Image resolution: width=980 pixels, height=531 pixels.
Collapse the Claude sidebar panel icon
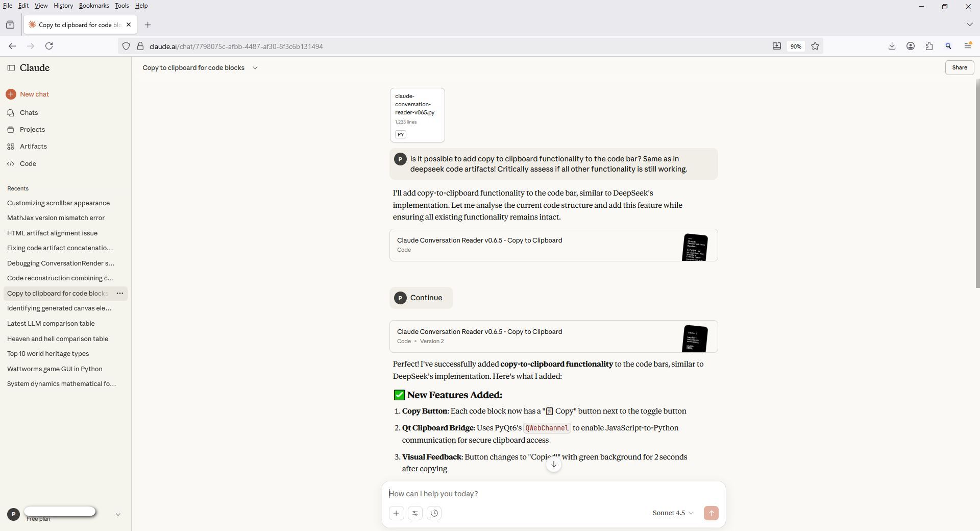[x=11, y=68]
